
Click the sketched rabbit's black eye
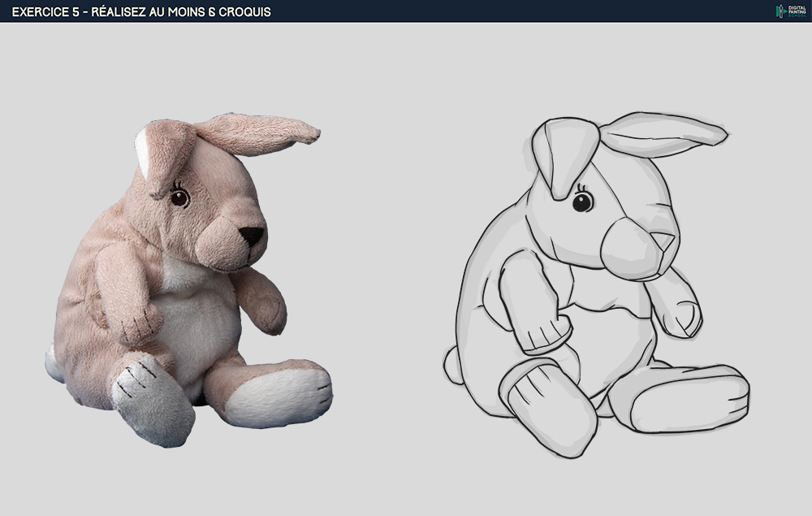(582, 202)
